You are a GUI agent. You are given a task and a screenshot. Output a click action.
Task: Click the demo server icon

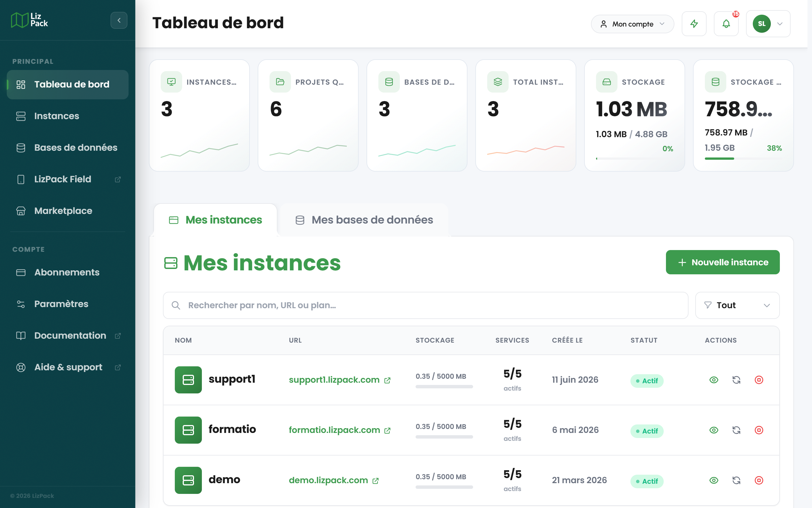[188, 480]
